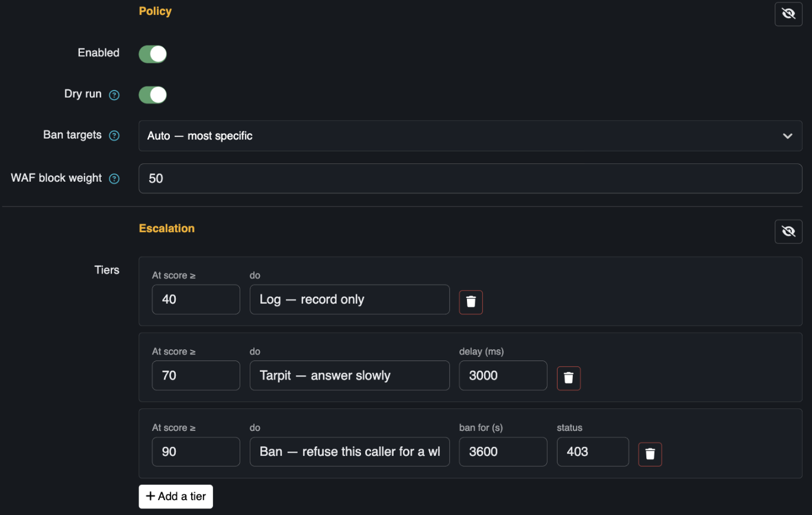Click the 'ban for (s)' field label
This screenshot has height=515, width=812.
pos(481,427)
